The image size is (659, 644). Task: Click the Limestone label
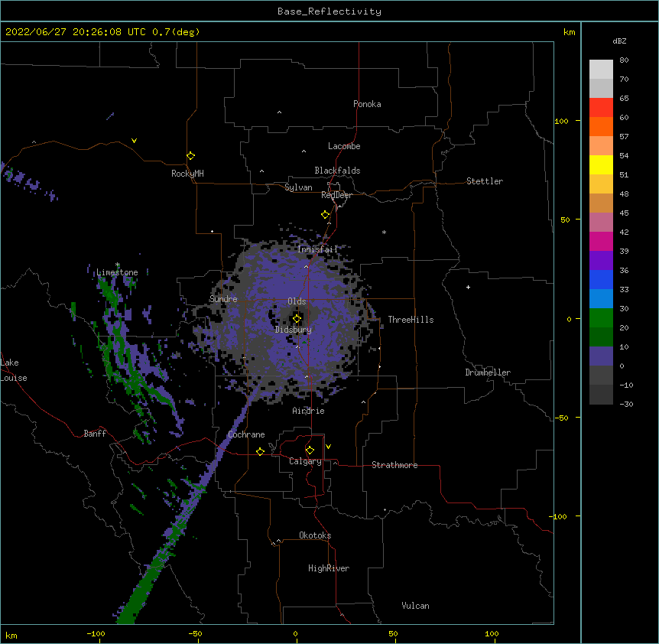click(x=117, y=272)
